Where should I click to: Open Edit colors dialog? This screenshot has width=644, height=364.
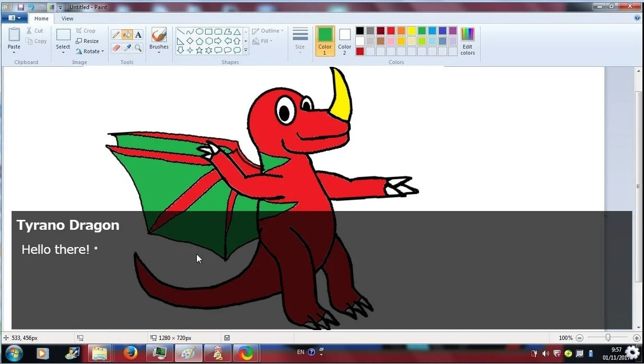tap(467, 41)
